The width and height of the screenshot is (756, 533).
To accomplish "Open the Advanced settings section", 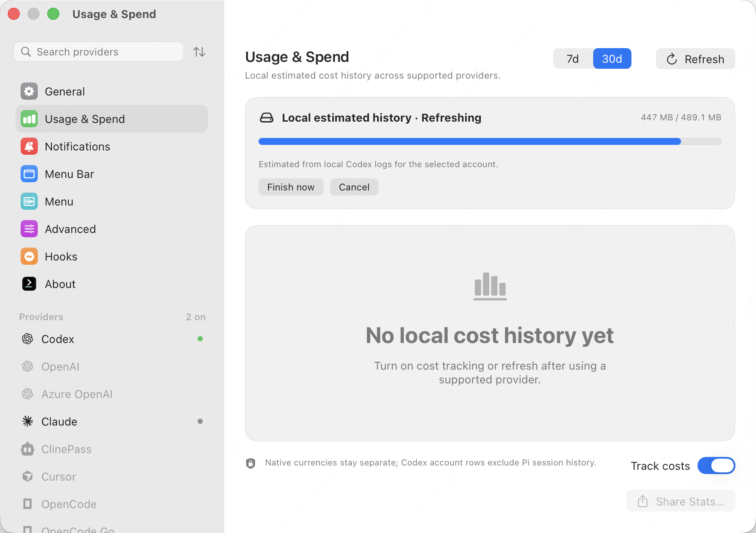I will (112, 229).
